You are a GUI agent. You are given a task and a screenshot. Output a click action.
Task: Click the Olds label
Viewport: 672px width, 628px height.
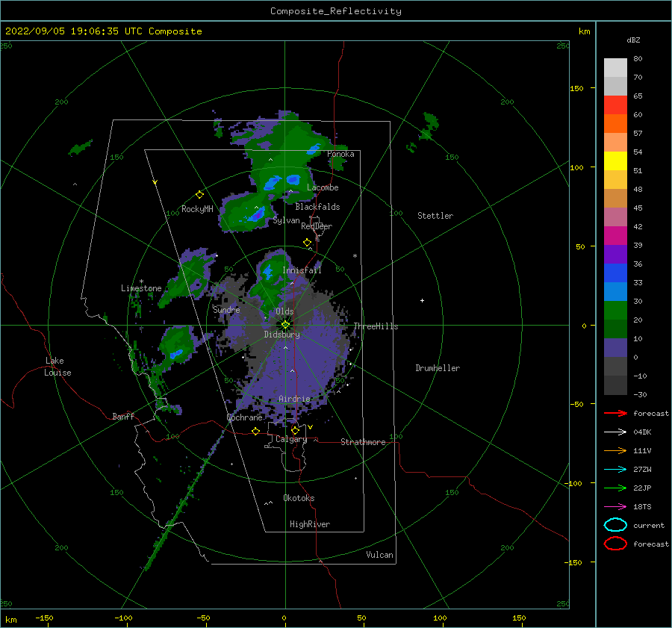284,311
